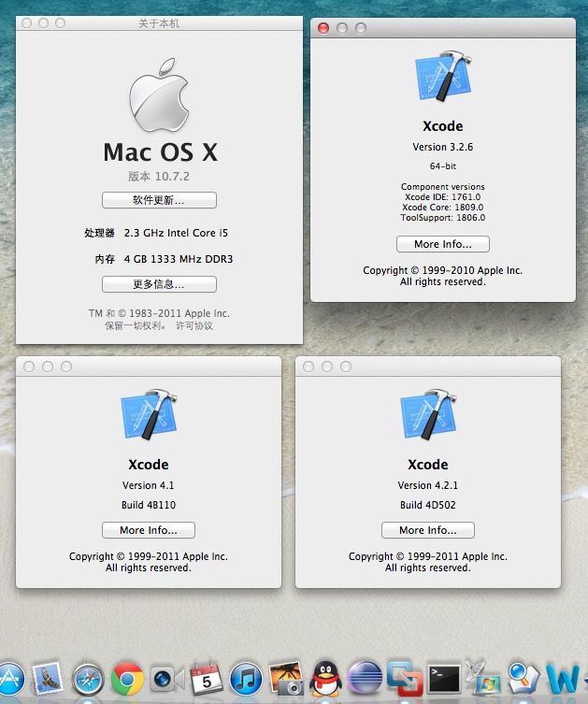Click the 处理器 label
Screen dimensions: 588x704
pyautogui.click(x=99, y=233)
